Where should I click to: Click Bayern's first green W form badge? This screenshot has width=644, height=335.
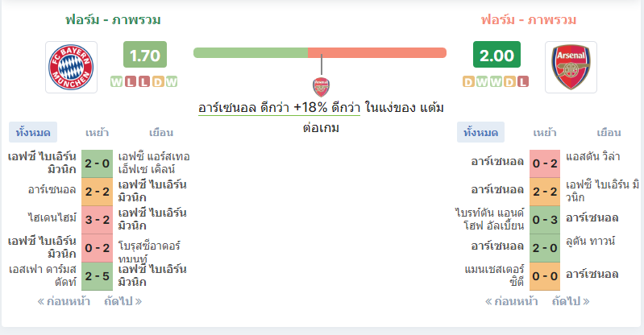pos(117,81)
